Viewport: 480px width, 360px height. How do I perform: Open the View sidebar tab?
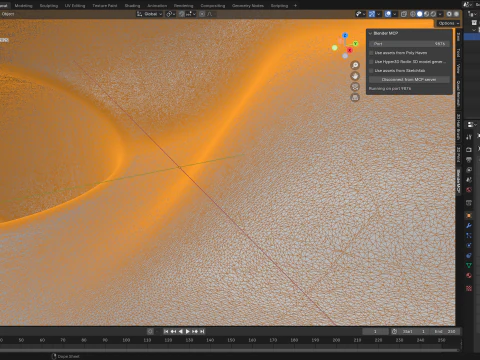tap(458, 68)
